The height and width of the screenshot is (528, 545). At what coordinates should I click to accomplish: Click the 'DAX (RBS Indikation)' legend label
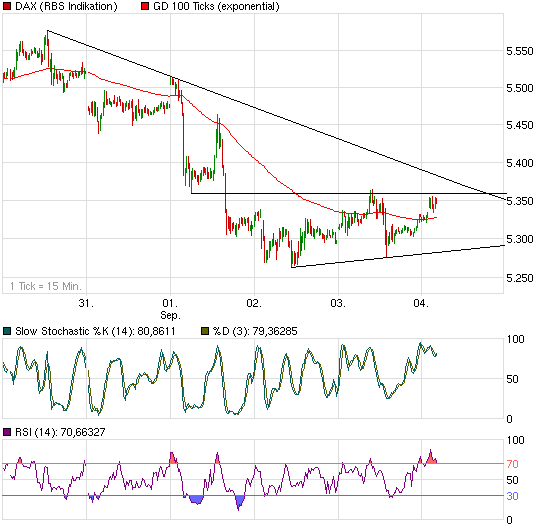[x=66, y=6]
